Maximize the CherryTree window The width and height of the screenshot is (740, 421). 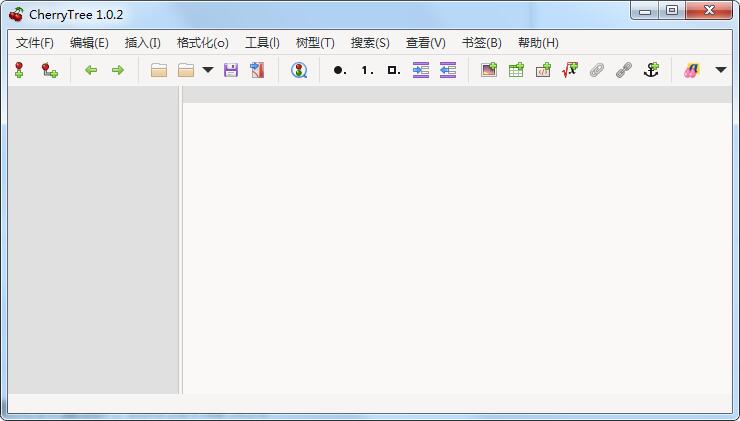(x=672, y=10)
